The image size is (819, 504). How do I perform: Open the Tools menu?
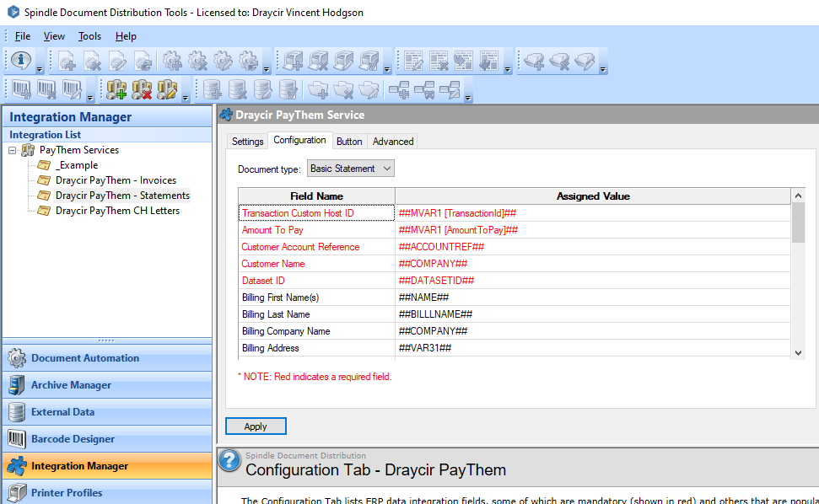[89, 36]
